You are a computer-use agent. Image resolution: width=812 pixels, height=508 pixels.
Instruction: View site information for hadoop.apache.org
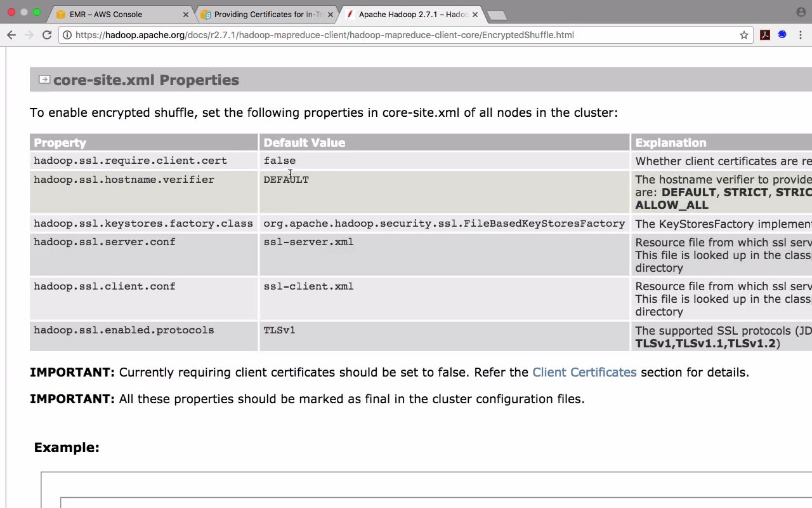point(67,35)
